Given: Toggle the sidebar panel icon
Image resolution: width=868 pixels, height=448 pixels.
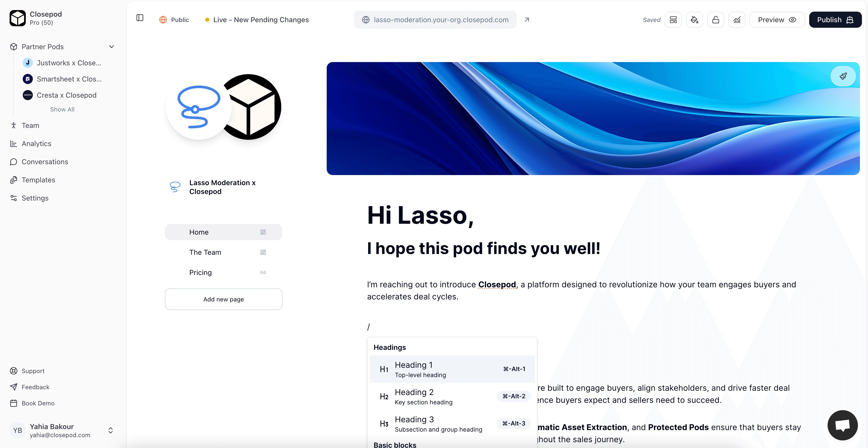Looking at the screenshot, I should [140, 18].
